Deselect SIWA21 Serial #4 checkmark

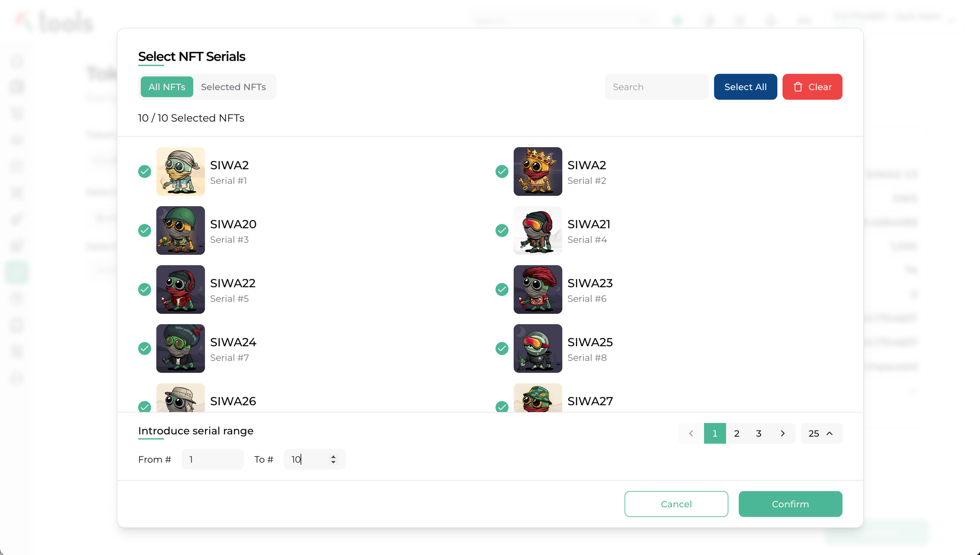click(502, 231)
